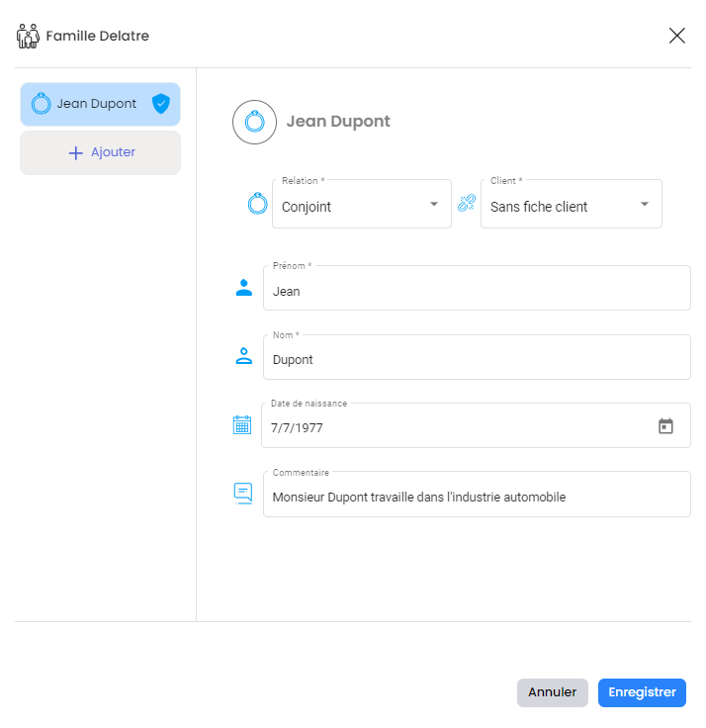Click the Client dropdown arrow
Image resolution: width=706 pixels, height=728 pixels.
pyautogui.click(x=645, y=204)
